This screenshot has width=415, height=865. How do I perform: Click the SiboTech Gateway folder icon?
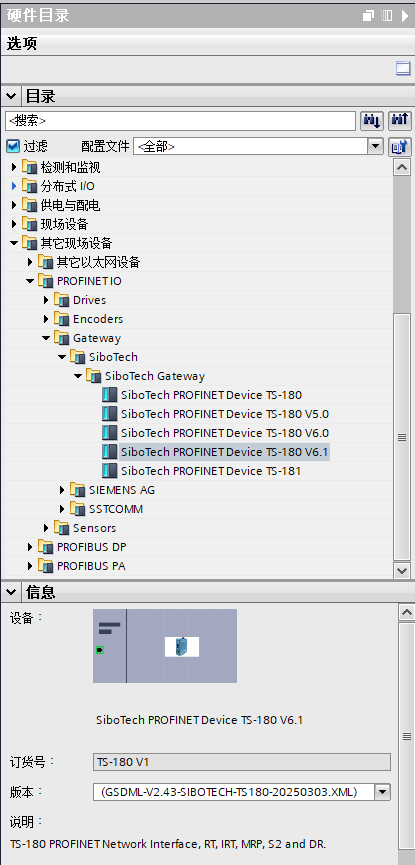94,376
